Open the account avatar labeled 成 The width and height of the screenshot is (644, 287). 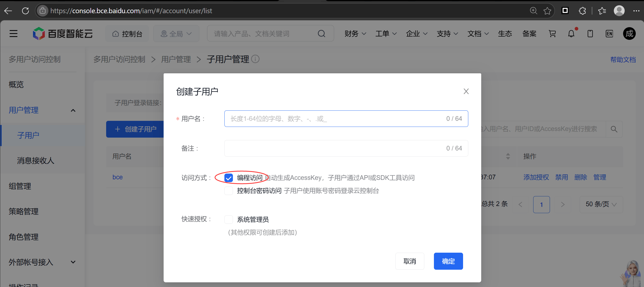[629, 34]
